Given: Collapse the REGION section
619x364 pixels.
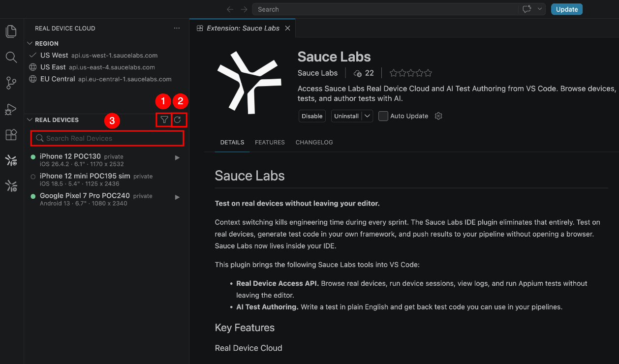Looking at the screenshot, I should pyautogui.click(x=30, y=44).
